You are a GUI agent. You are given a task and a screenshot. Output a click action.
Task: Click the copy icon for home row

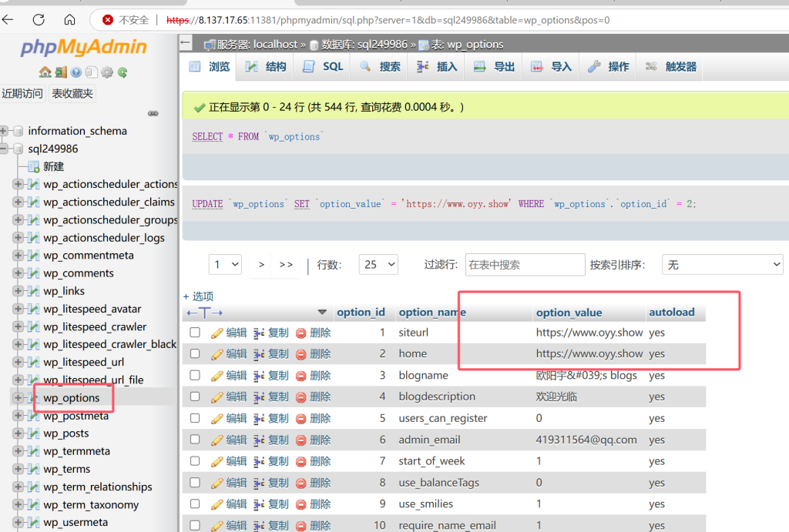coord(259,354)
